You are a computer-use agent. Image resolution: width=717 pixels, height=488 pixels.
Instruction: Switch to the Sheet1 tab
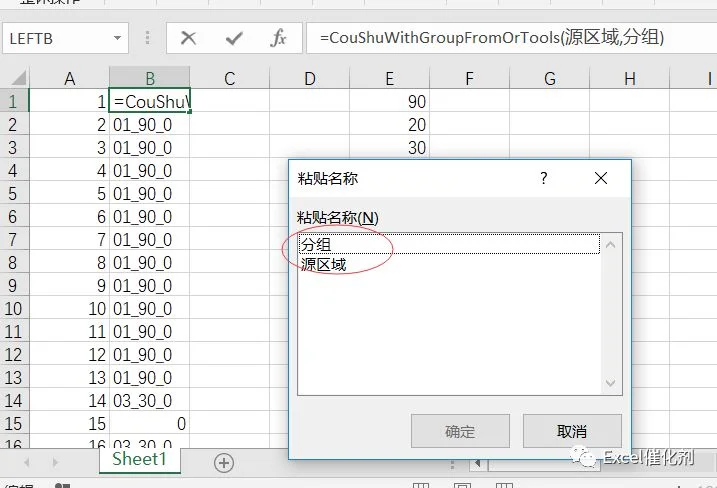139,459
